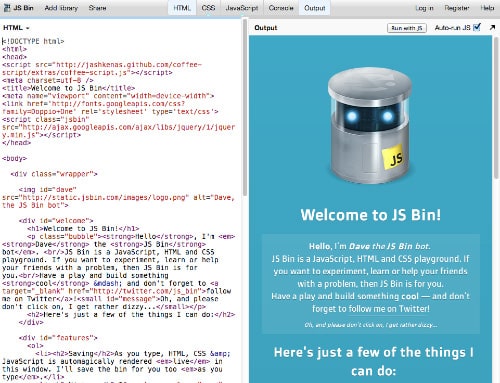Click the div class wrapper code line
This screenshot has height=383, width=500.
(x=54, y=174)
